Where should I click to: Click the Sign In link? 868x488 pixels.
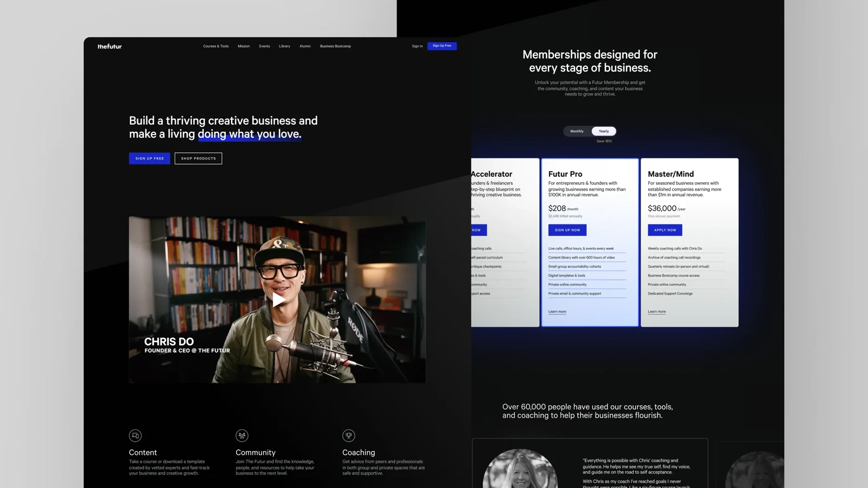point(417,46)
